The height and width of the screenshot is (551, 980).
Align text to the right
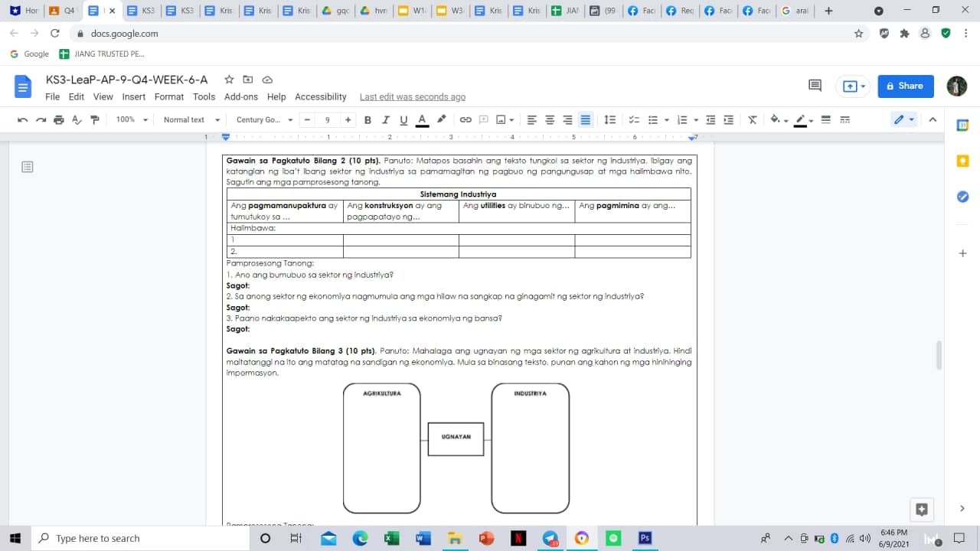pos(567,120)
